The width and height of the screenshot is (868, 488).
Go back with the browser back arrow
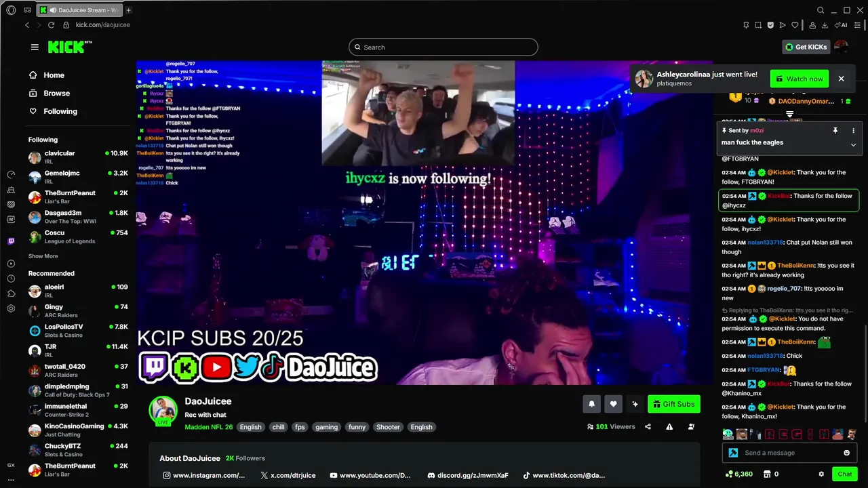point(27,25)
